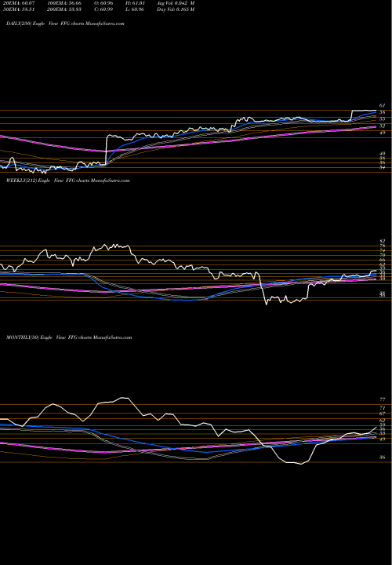The height and width of the screenshot is (565, 392).
Task: Click the open price 'O:' value
Action: point(105,3)
